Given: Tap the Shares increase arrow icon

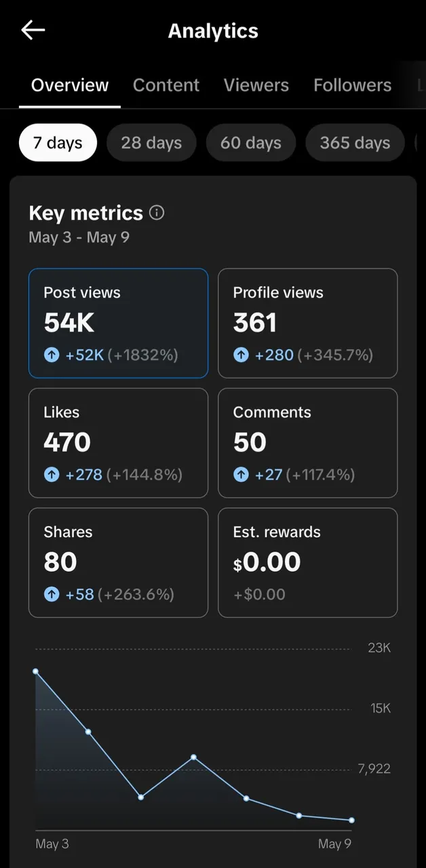Looking at the screenshot, I should (x=52, y=595).
